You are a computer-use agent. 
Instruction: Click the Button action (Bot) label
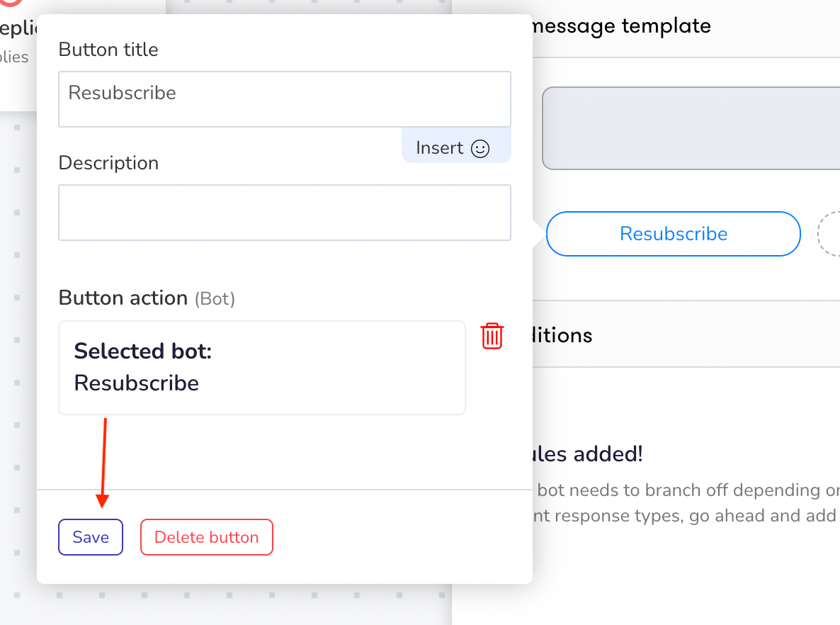tap(147, 298)
